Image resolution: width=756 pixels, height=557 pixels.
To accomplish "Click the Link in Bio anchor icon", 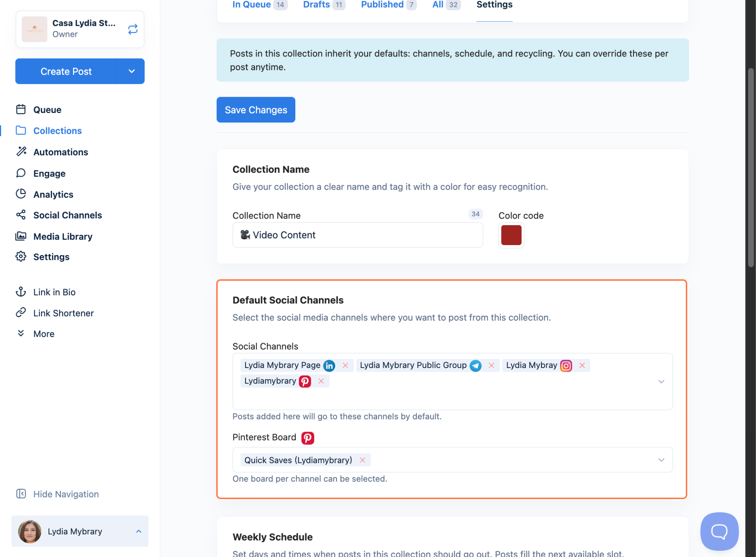I will click(x=21, y=292).
